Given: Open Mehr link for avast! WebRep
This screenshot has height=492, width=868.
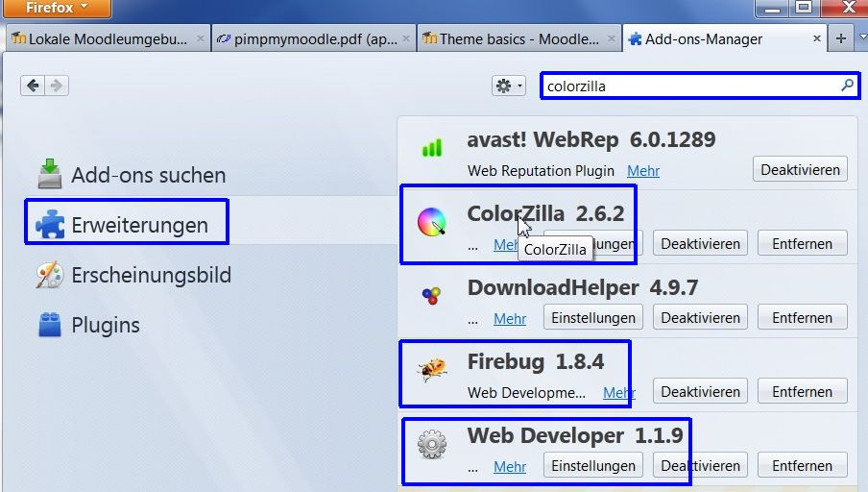Looking at the screenshot, I should [x=643, y=171].
